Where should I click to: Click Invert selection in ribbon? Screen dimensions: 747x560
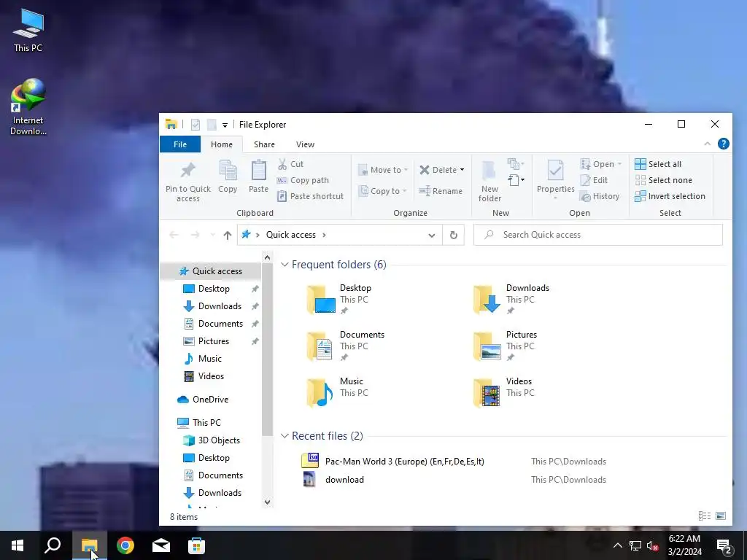tap(670, 196)
